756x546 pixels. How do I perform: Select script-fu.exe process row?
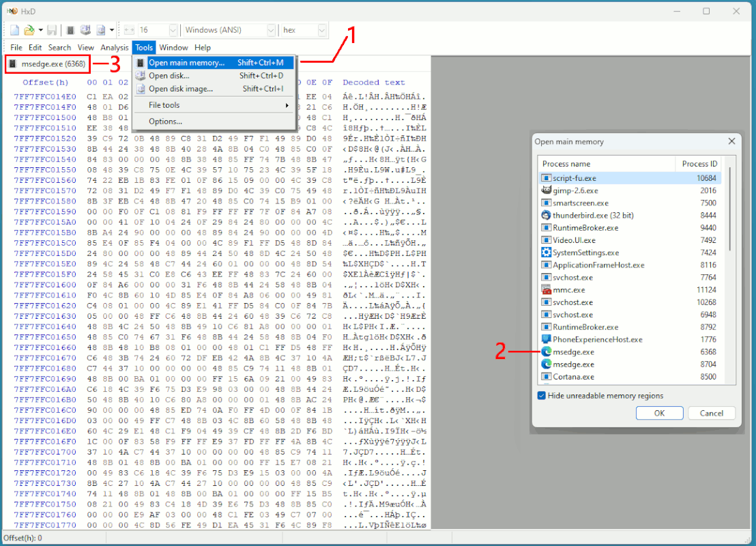click(630, 178)
